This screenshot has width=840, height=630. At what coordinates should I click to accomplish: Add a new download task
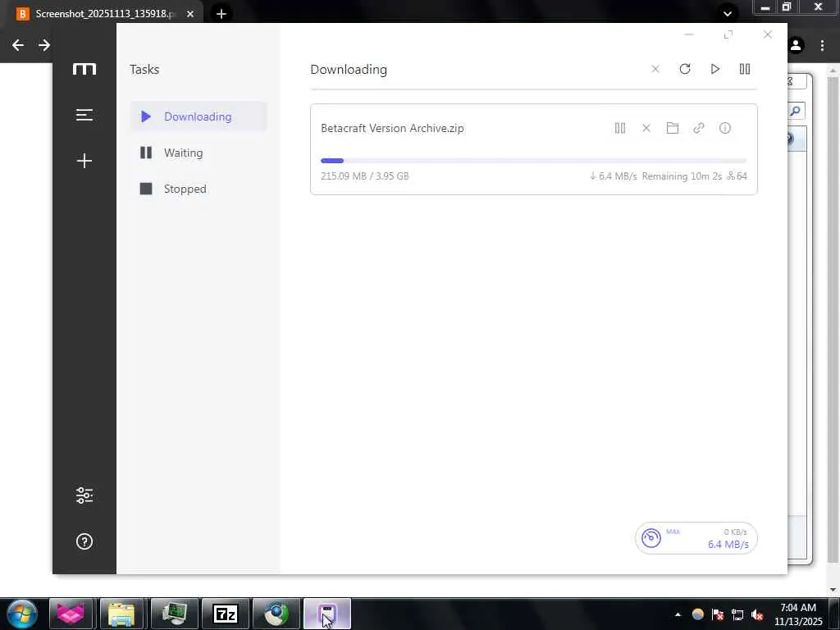click(x=84, y=161)
